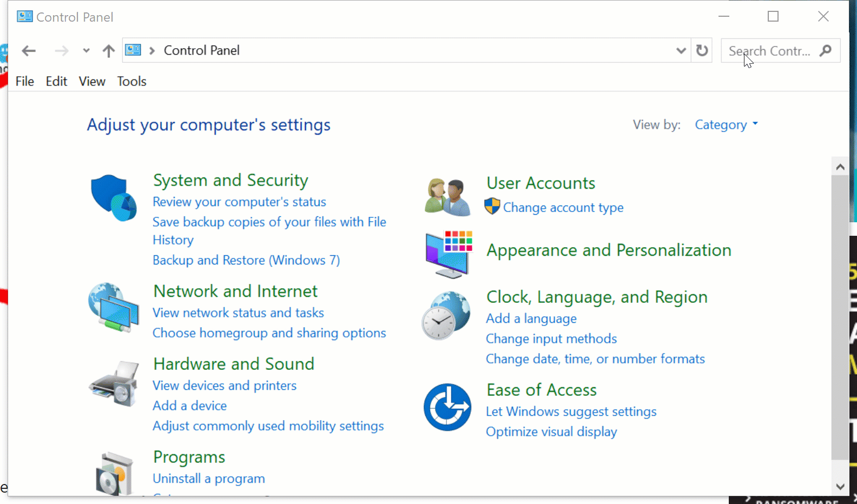Open the Appearance and Personalization monitor icon
Screen dimensions: 857x504
449,254
